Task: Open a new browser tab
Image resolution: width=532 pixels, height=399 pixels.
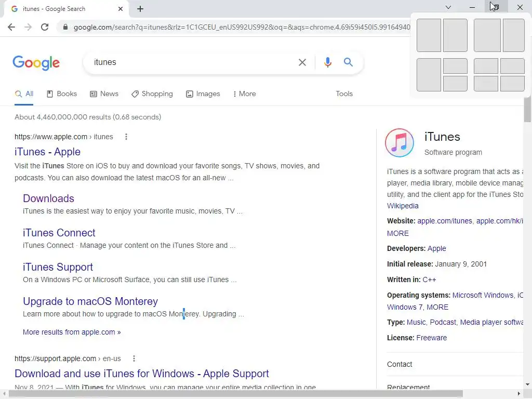Action: point(140,9)
